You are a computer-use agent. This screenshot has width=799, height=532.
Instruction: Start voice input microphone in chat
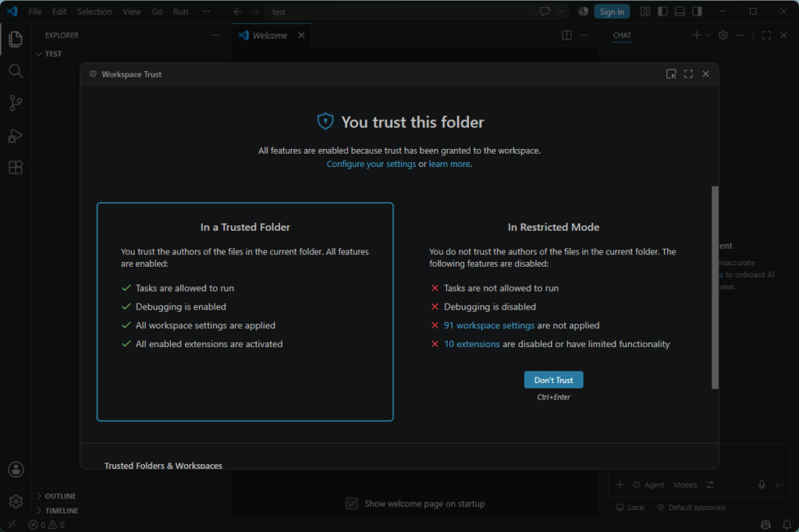coord(762,484)
